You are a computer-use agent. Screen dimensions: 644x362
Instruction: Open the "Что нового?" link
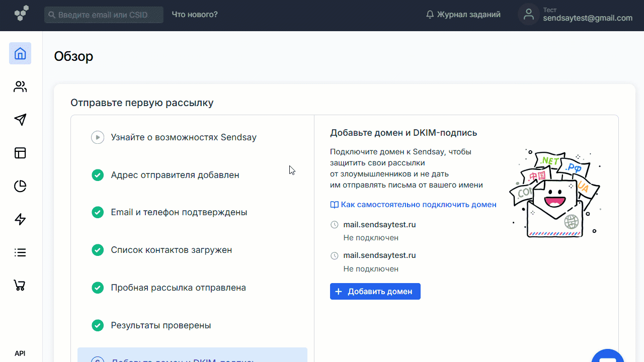click(x=195, y=15)
